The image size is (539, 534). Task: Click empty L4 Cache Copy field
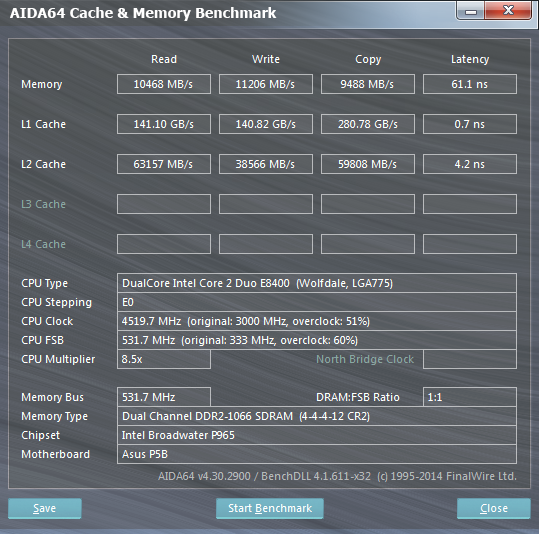pyautogui.click(x=367, y=244)
